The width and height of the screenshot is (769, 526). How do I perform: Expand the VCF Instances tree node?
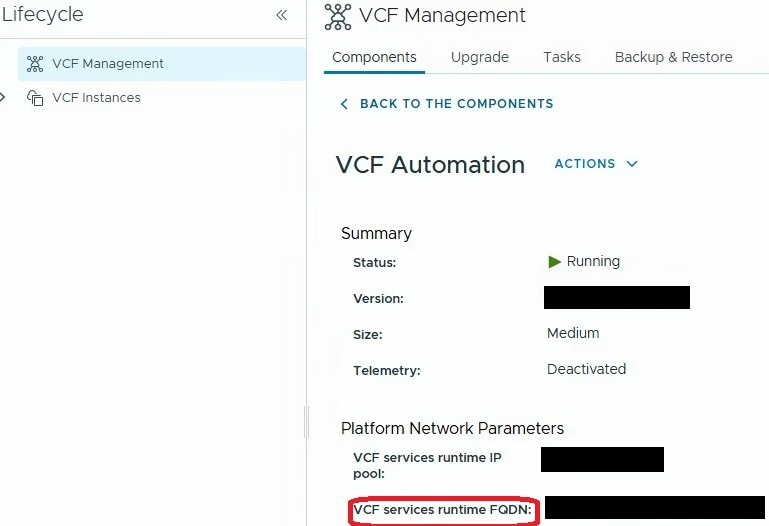(2, 97)
